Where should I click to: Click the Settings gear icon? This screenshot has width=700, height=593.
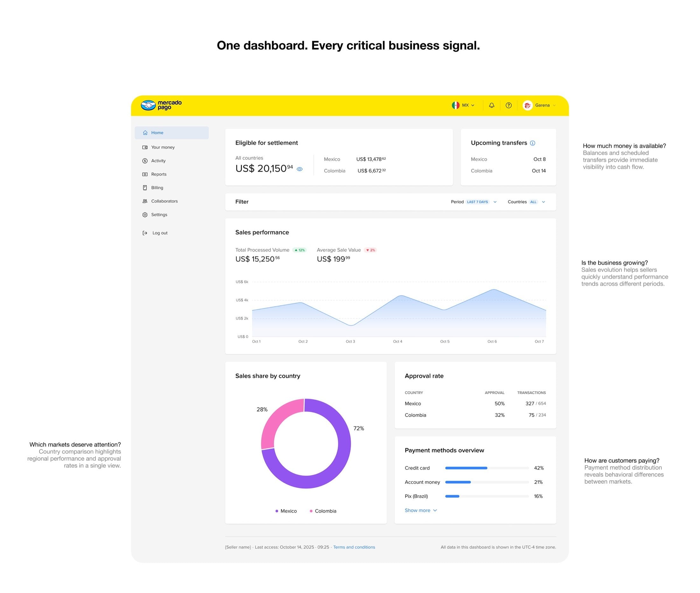(x=145, y=215)
